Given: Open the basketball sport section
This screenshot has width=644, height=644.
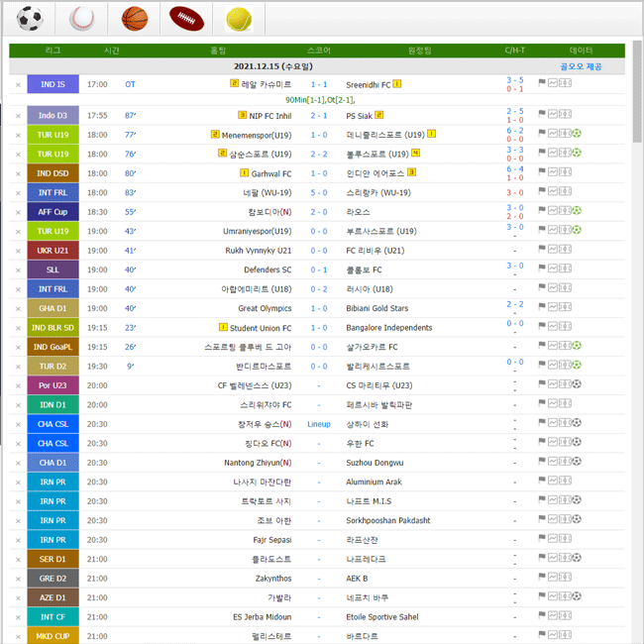Looking at the screenshot, I should pos(134,18).
